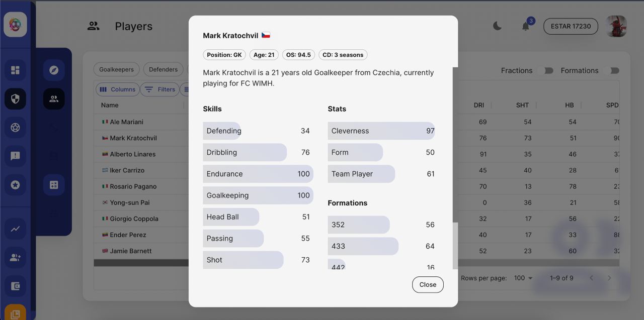Open the user profile avatar
The width and height of the screenshot is (644, 320).
pos(616,26)
